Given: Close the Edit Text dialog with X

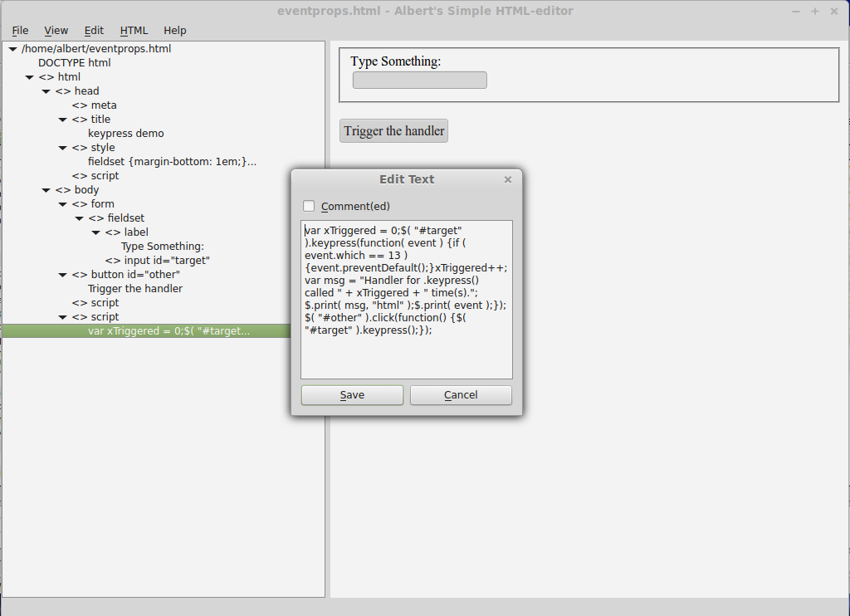Looking at the screenshot, I should tap(508, 179).
